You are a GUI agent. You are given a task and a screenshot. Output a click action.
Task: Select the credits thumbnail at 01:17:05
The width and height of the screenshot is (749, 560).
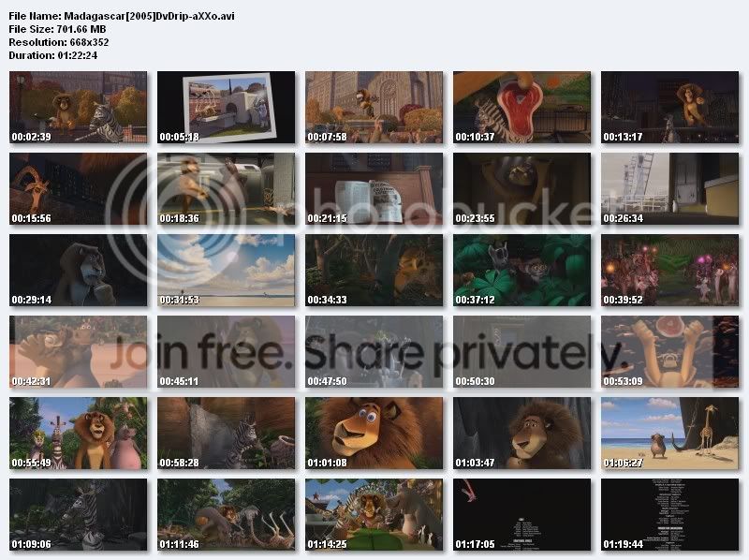click(x=522, y=515)
